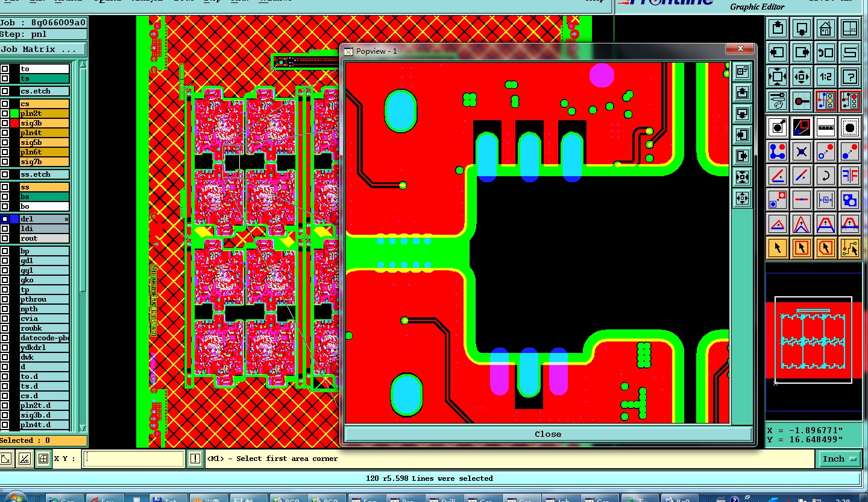The width and height of the screenshot is (868, 502).
Task: Pan view up in main toolbar
Action: pyautogui.click(x=778, y=28)
